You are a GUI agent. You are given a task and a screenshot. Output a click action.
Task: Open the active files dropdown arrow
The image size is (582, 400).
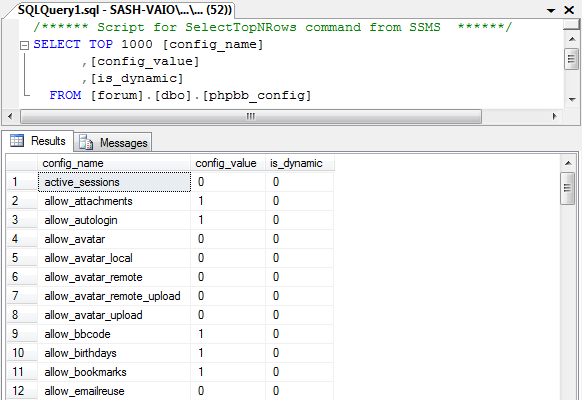551,10
